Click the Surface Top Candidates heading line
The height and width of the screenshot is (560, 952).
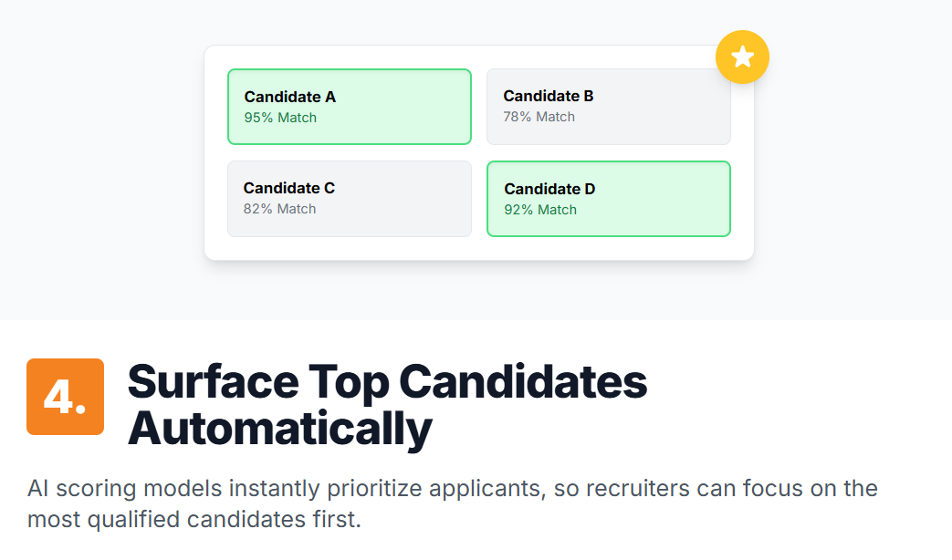[387, 381]
